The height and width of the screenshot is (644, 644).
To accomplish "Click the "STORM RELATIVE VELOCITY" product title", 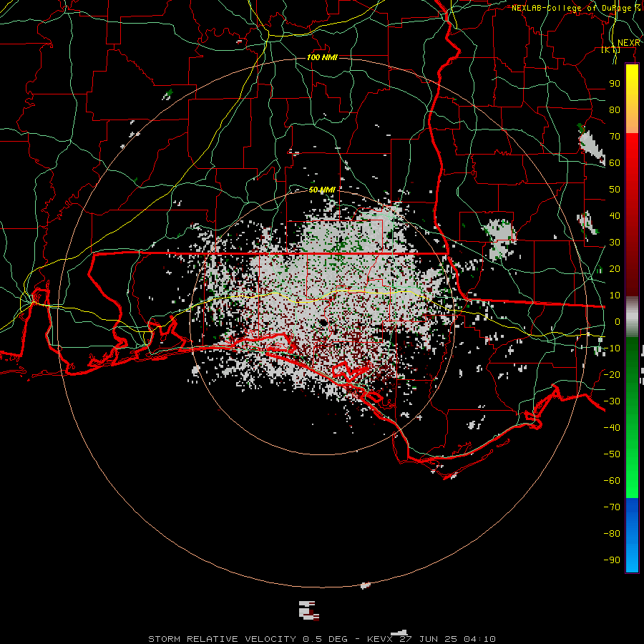I will (x=222, y=639).
